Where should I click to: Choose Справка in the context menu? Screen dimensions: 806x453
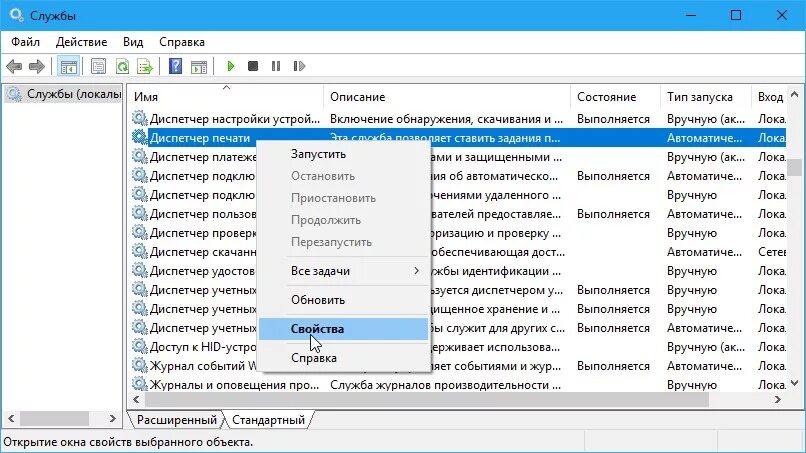click(343, 358)
